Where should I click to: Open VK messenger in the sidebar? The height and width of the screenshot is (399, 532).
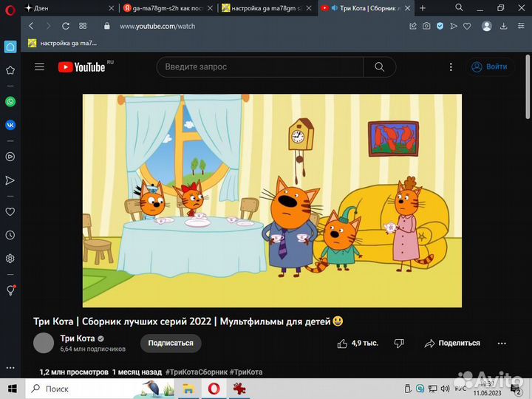10,125
